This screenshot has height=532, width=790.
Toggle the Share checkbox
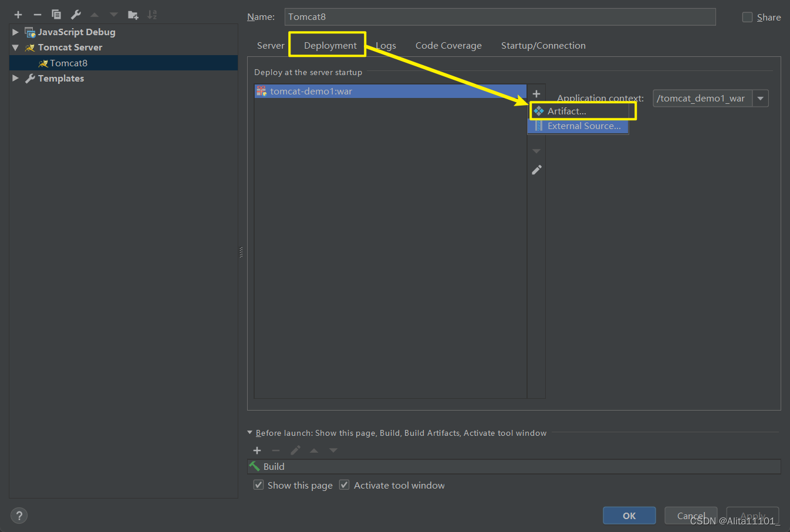coord(747,17)
